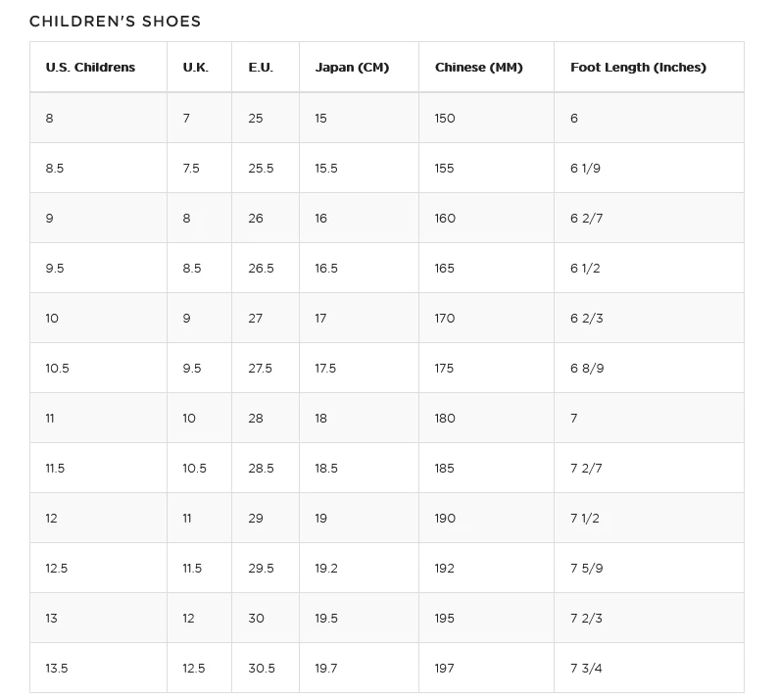
Task: Click the foot length 6 1/9 cell
Action: (x=585, y=169)
